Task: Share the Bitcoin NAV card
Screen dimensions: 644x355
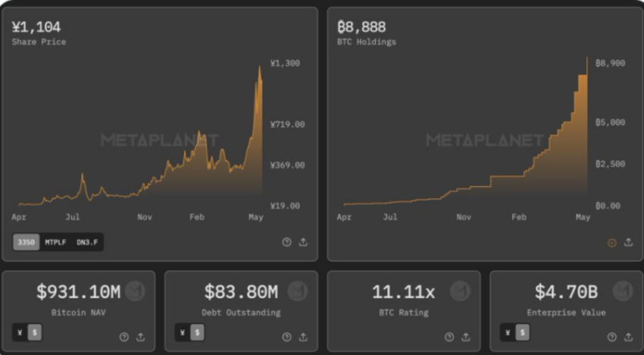Action: 140,337
